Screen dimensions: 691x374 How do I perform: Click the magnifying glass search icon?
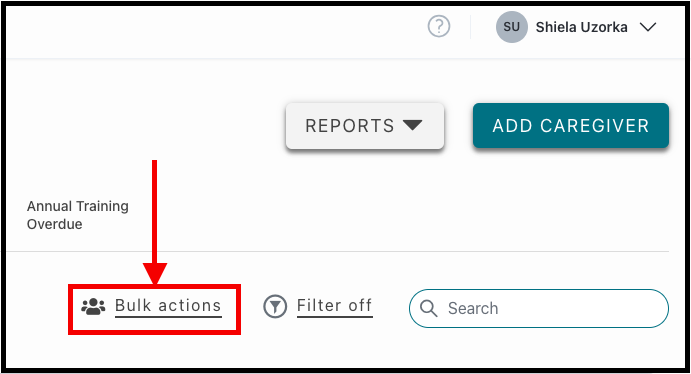(x=428, y=308)
